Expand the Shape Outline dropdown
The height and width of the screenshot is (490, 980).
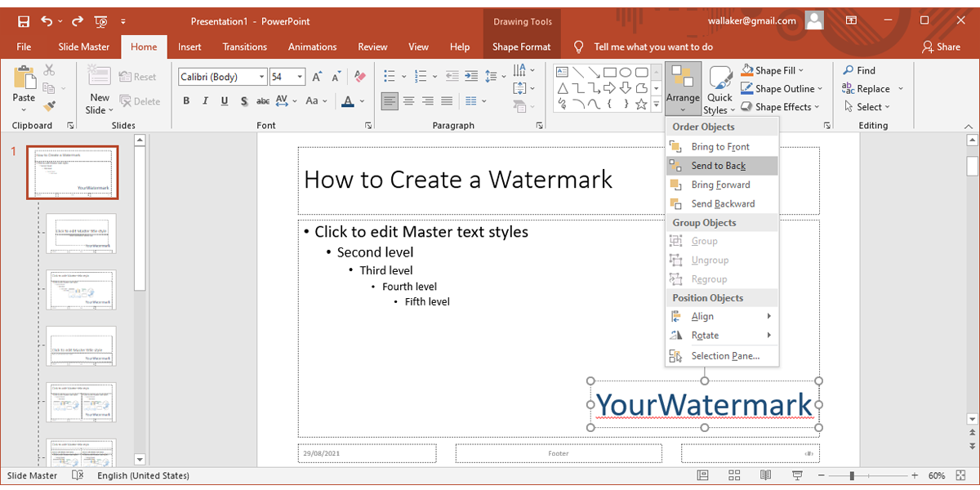[819, 88]
